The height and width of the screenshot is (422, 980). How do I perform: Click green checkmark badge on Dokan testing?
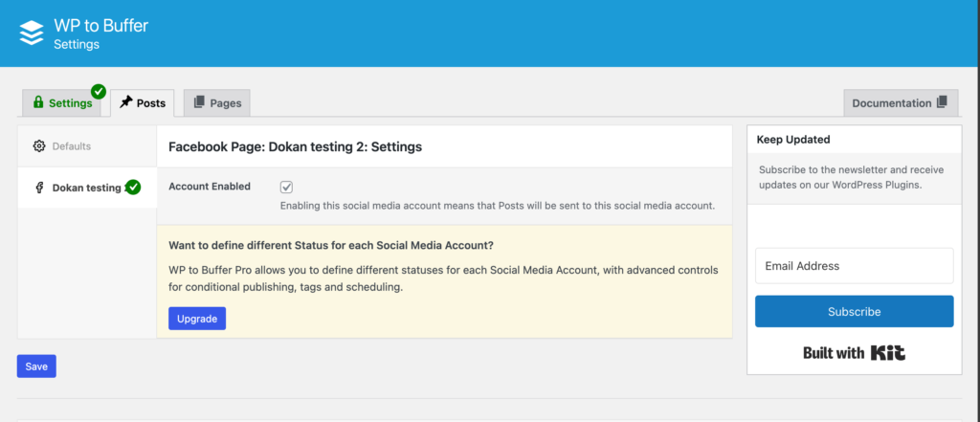point(132,187)
